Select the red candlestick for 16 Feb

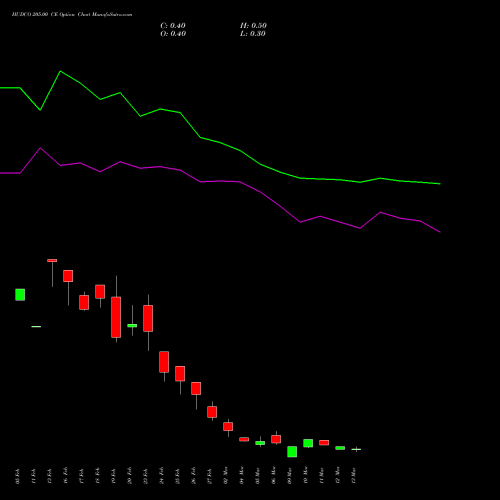click(68, 276)
